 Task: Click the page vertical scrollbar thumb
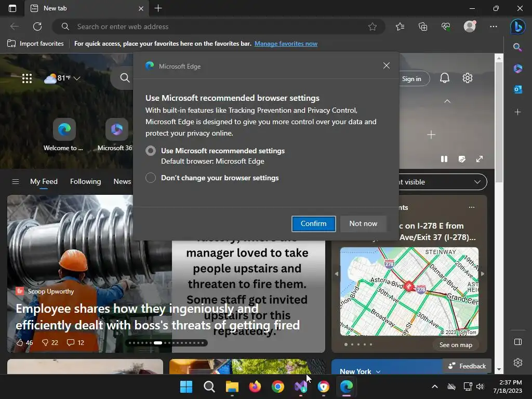click(499, 122)
